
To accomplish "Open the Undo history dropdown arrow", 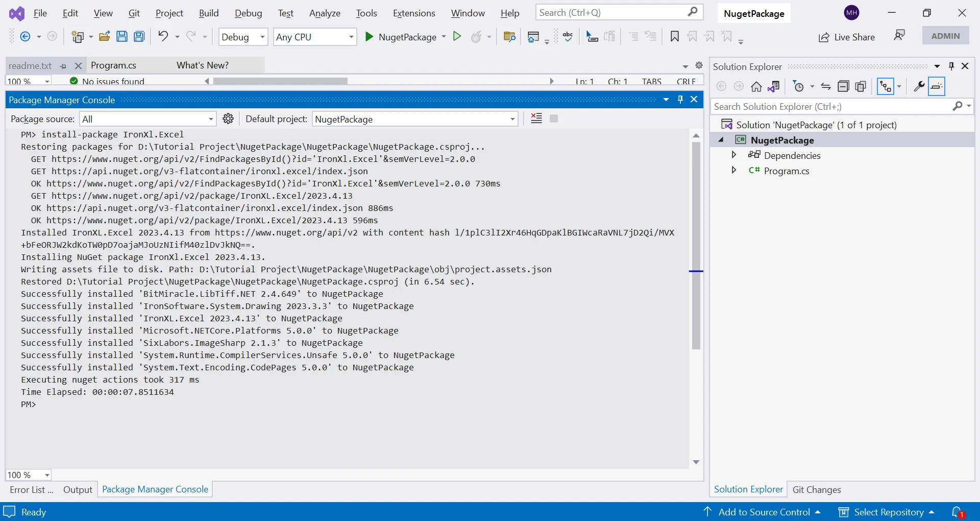I will click(177, 37).
